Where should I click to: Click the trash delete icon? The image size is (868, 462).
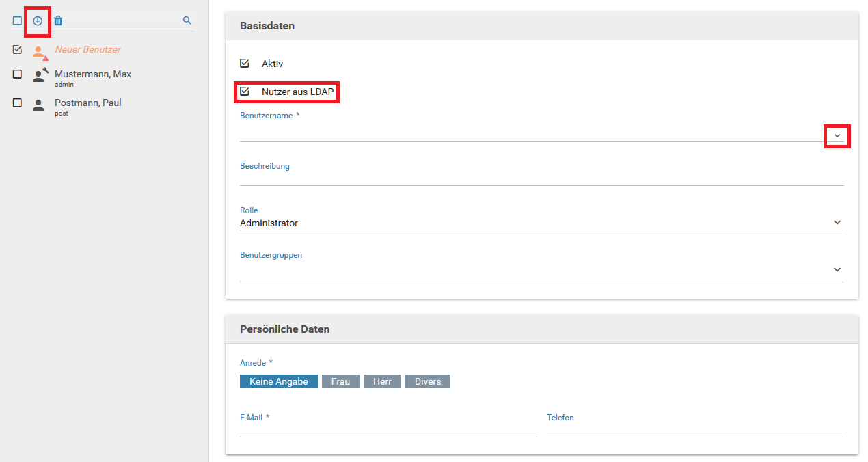tap(58, 21)
